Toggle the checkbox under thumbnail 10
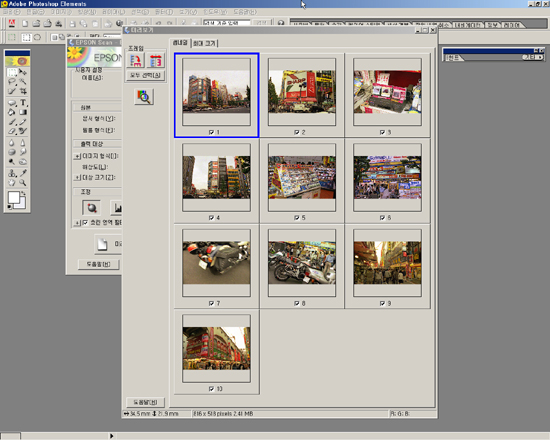The width and height of the screenshot is (550, 440). (x=211, y=389)
